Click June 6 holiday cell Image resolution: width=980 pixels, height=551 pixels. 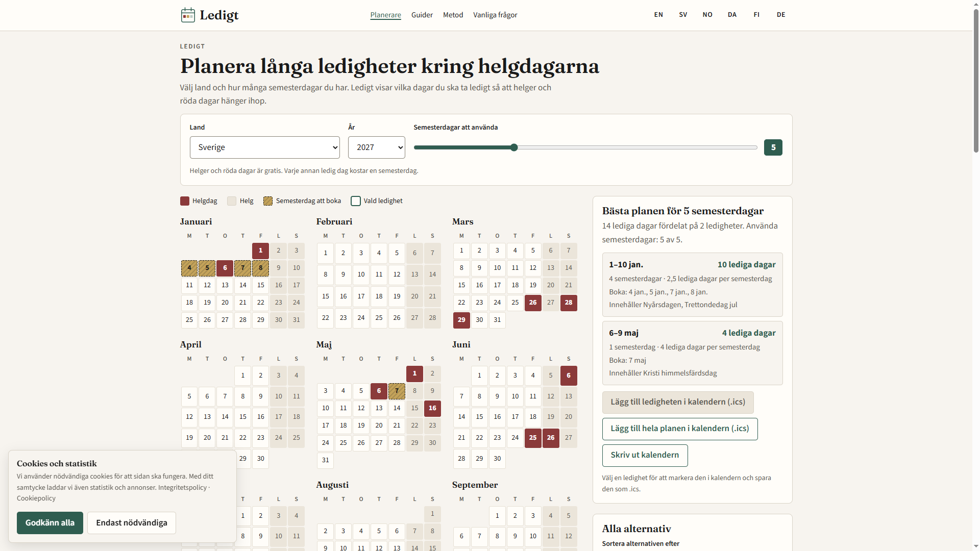[x=569, y=375]
